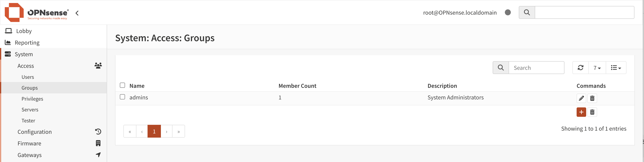Toggle the select-all checkbox in table header

(122, 85)
